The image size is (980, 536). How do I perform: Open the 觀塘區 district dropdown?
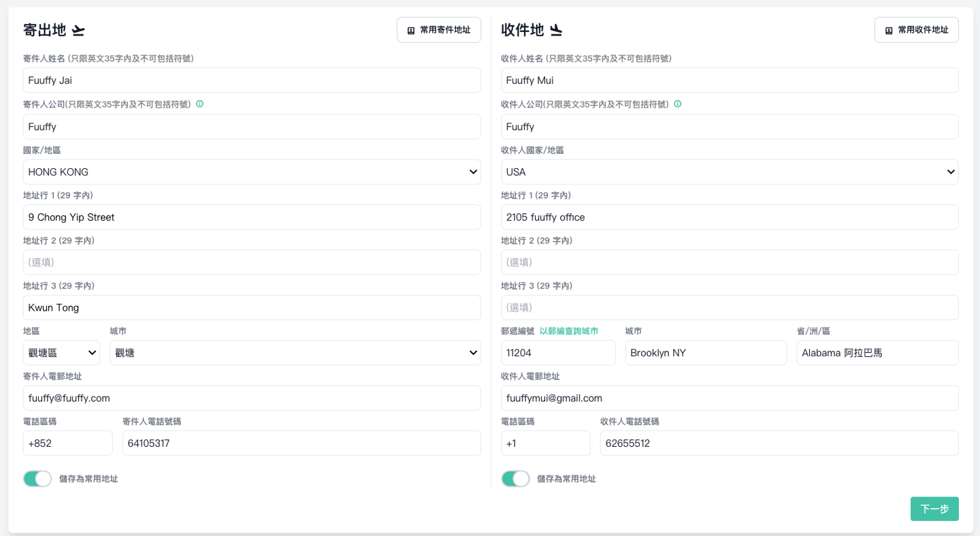point(61,353)
